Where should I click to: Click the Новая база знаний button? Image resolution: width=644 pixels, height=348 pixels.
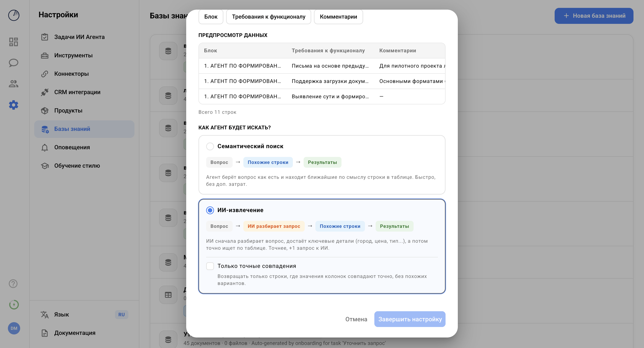coord(594,16)
